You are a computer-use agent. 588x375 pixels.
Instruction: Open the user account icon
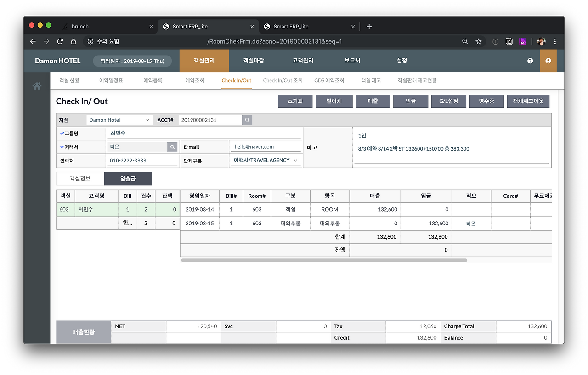548,61
